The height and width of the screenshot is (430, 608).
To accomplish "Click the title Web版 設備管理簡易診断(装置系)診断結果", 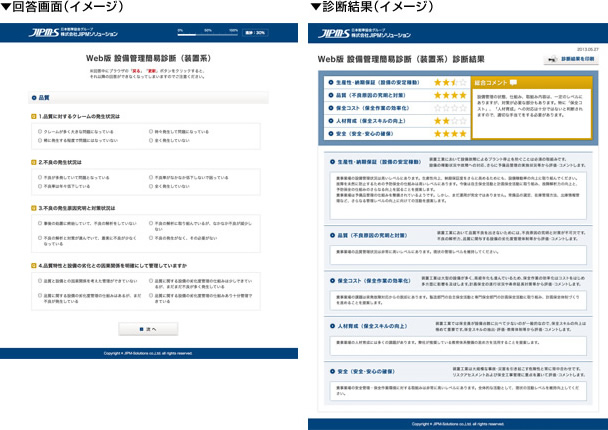I will (401, 59).
